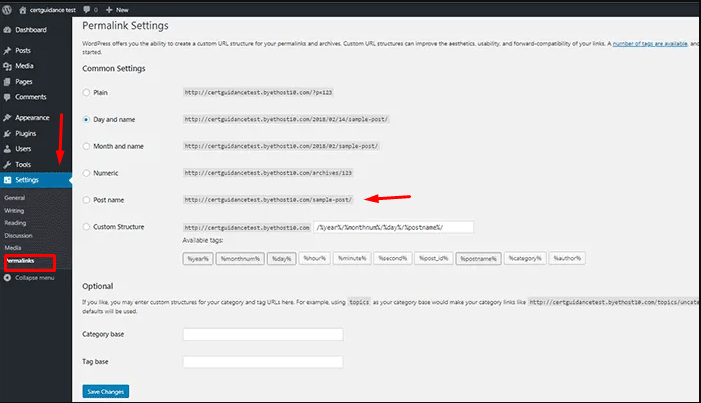The image size is (701, 403).
Task: Click the certguidance test site name
Action: pyautogui.click(x=53, y=10)
